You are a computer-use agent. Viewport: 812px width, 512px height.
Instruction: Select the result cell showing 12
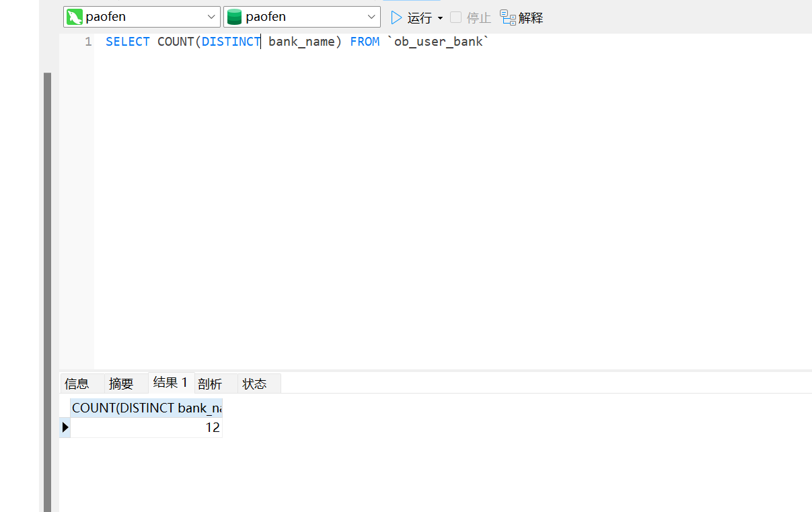click(x=146, y=427)
